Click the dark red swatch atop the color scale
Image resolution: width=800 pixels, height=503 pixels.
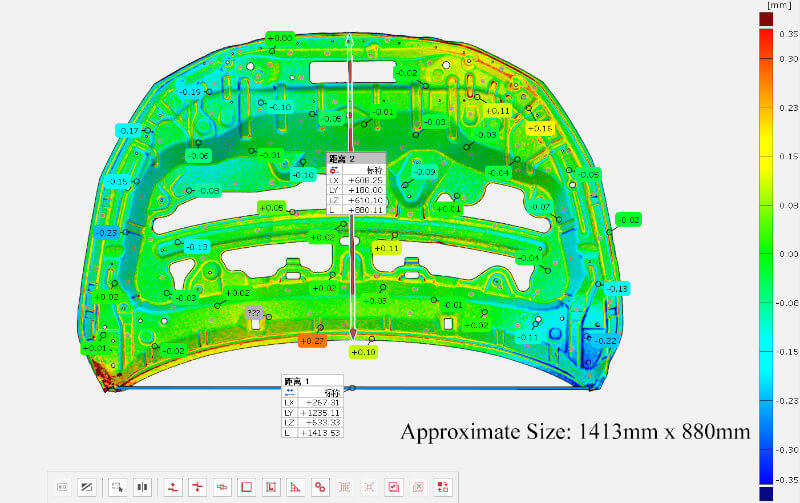[766, 19]
